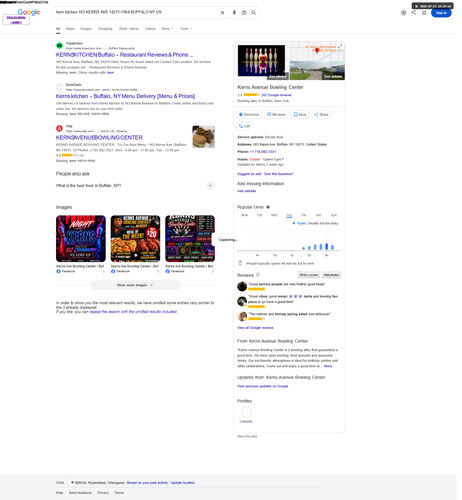Click View previous updates on Google

click(263, 386)
